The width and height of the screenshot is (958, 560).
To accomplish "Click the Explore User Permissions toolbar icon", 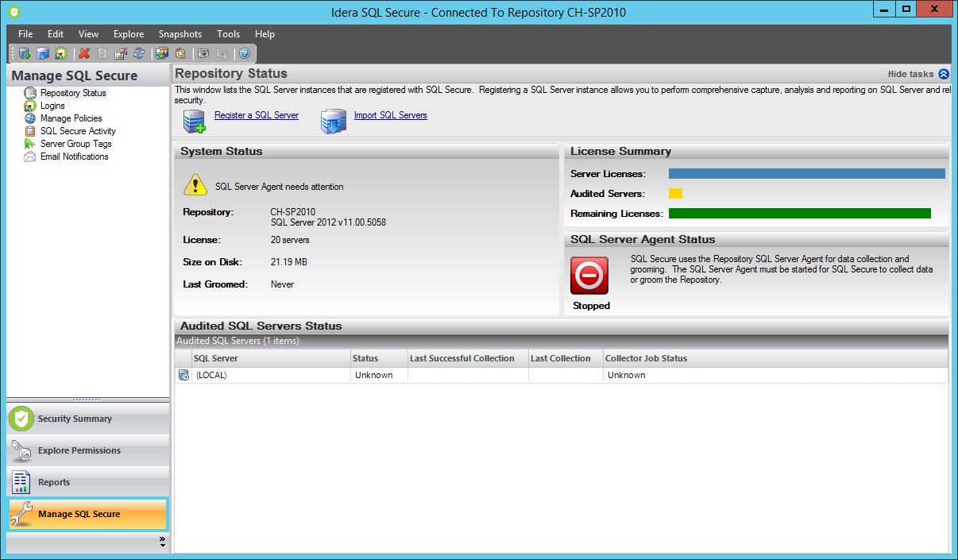I will 162,53.
